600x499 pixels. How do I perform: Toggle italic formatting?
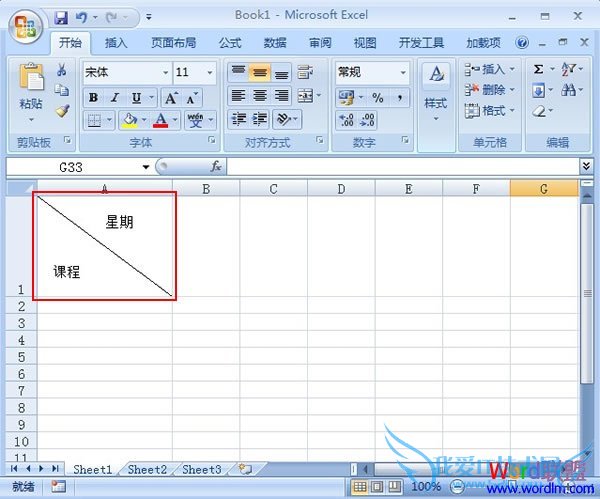click(115, 98)
